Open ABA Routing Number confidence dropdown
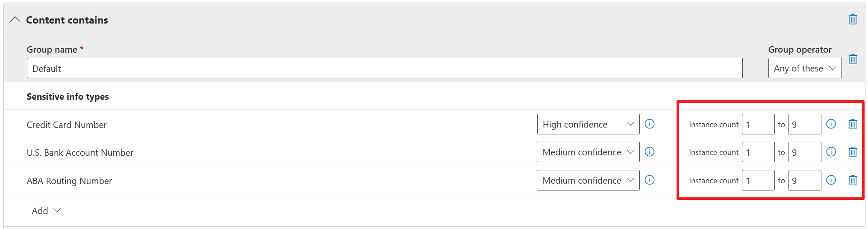Screen dimensions: 868x229 click(x=588, y=180)
